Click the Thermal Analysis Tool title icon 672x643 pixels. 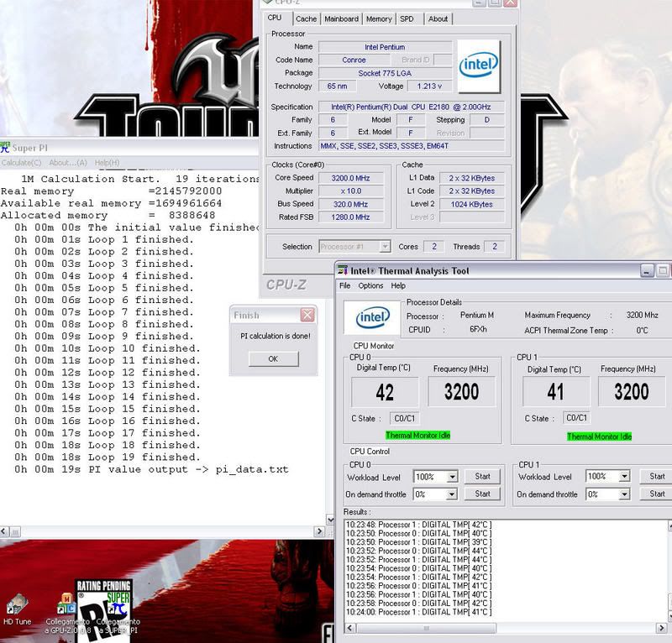pyautogui.click(x=343, y=271)
